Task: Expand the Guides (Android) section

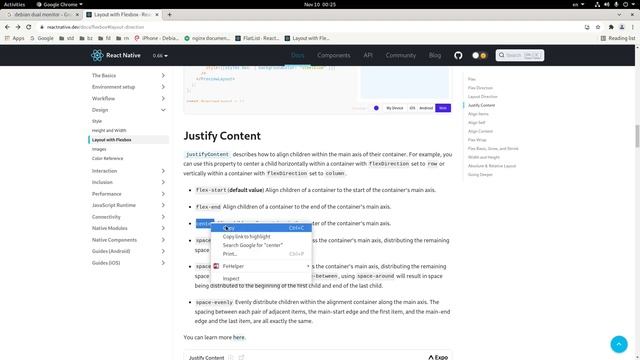Action: click(129, 251)
